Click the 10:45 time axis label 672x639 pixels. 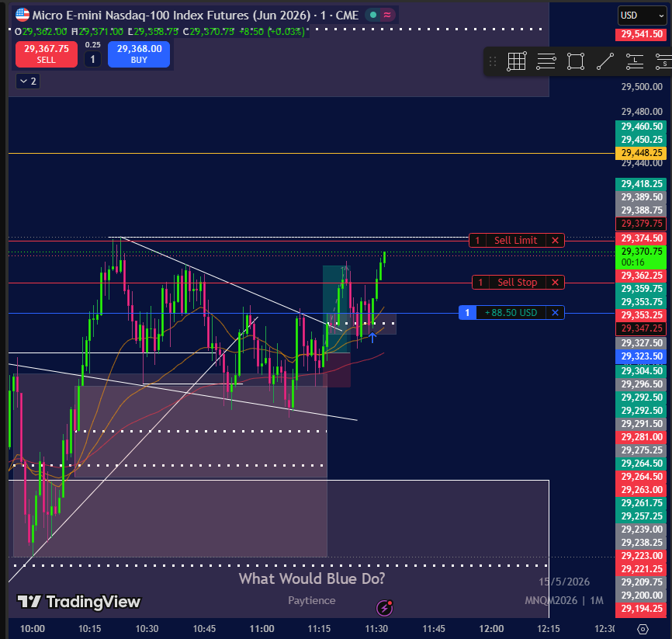204,629
